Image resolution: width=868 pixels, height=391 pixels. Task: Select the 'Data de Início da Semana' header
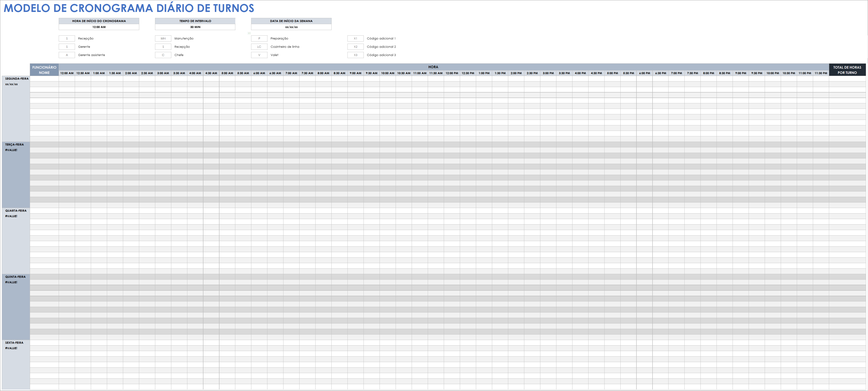coord(291,21)
